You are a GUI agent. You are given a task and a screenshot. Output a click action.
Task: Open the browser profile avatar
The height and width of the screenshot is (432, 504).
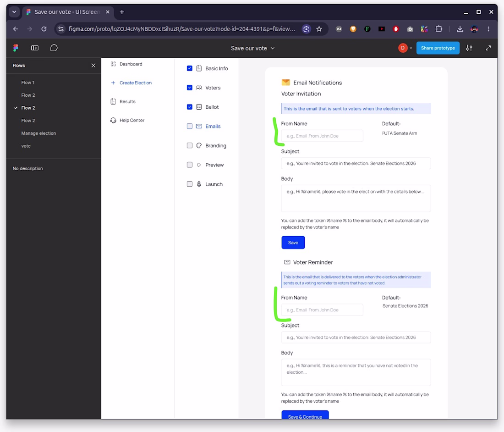coord(474,29)
